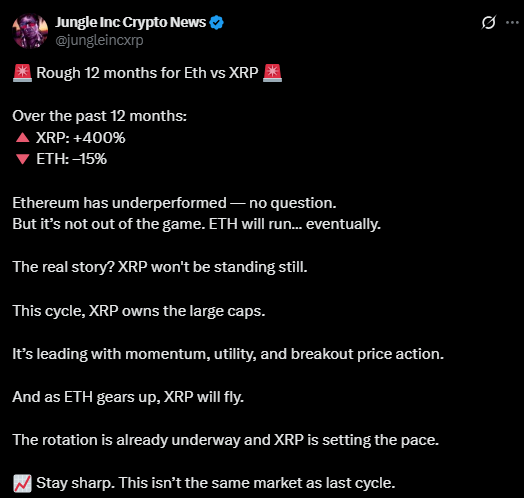Open the three-dot more options menu

point(512,22)
